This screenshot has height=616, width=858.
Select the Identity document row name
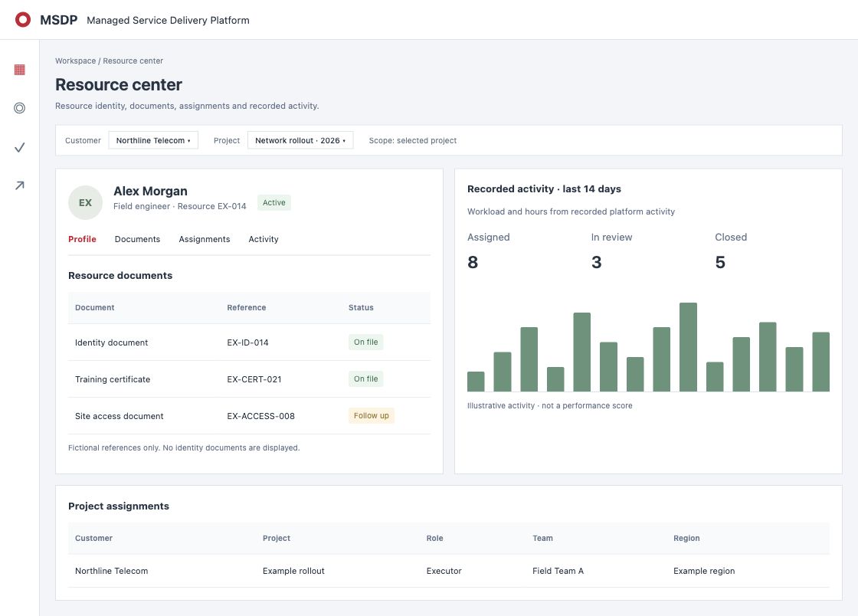click(111, 342)
